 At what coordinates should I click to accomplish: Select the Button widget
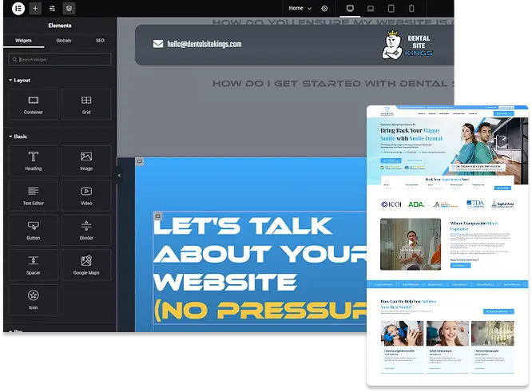tap(34, 230)
